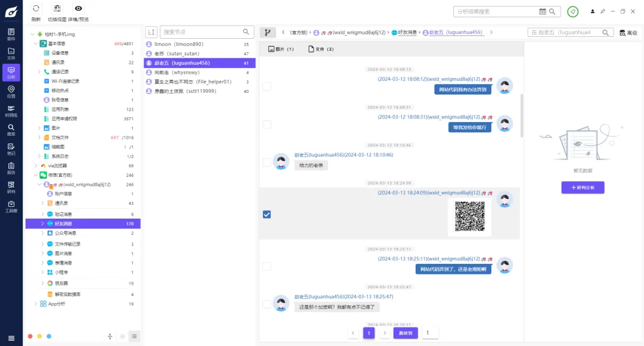Click the sort icon beside node search

tap(151, 32)
